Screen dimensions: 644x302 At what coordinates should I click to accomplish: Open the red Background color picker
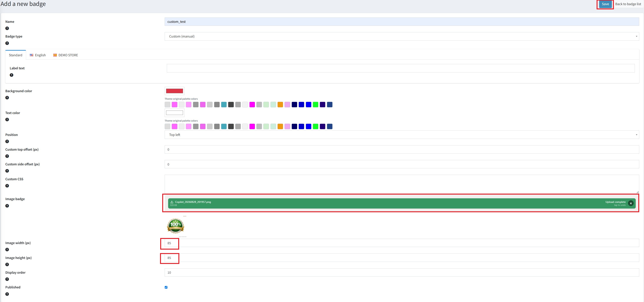[x=175, y=91]
